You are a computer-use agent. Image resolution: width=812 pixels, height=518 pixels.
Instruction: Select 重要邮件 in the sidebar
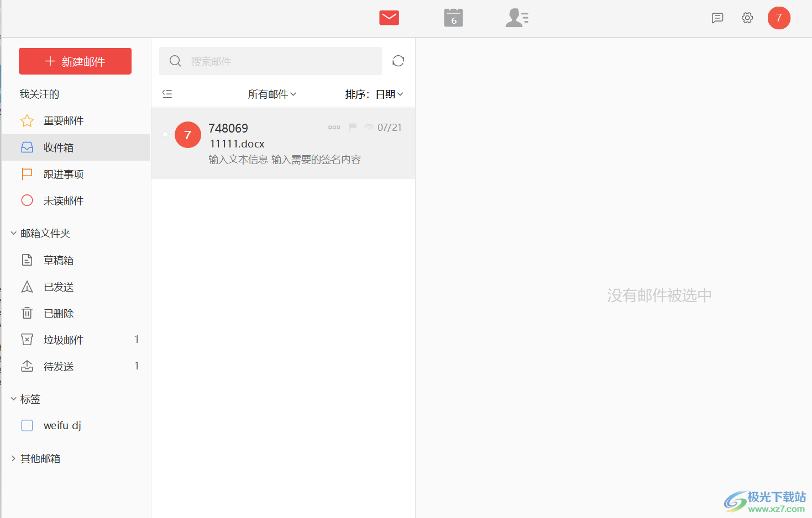(x=76, y=121)
